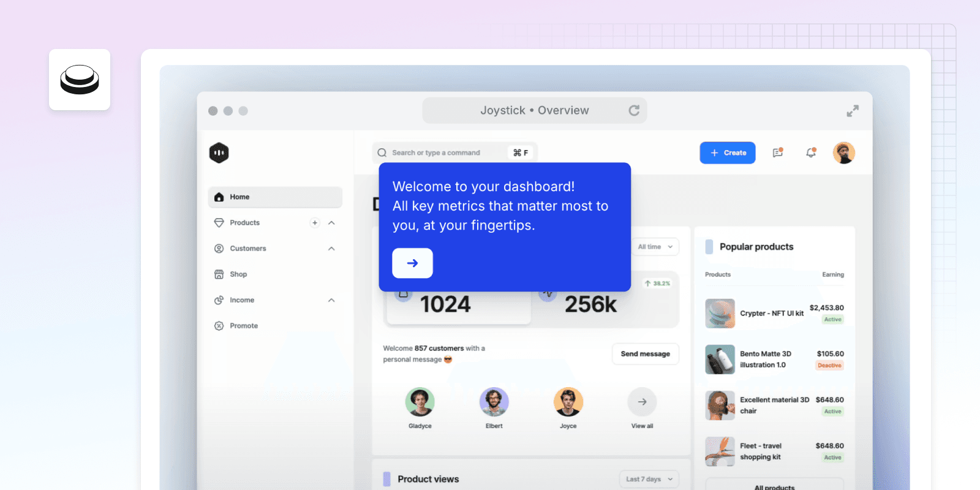Click the All products button
Screen dimensions: 980x490
774,484
